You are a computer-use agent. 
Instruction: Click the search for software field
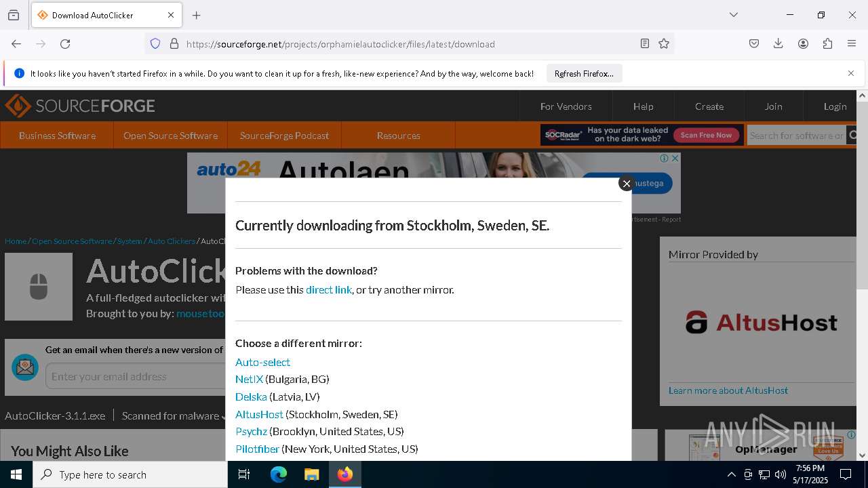[796, 136]
